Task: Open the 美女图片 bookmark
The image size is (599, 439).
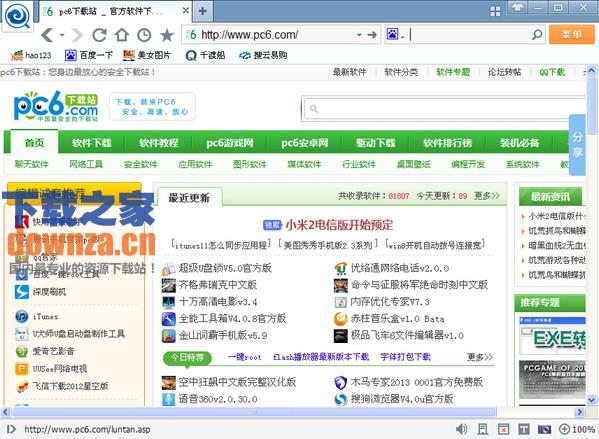Action: pyautogui.click(x=147, y=55)
